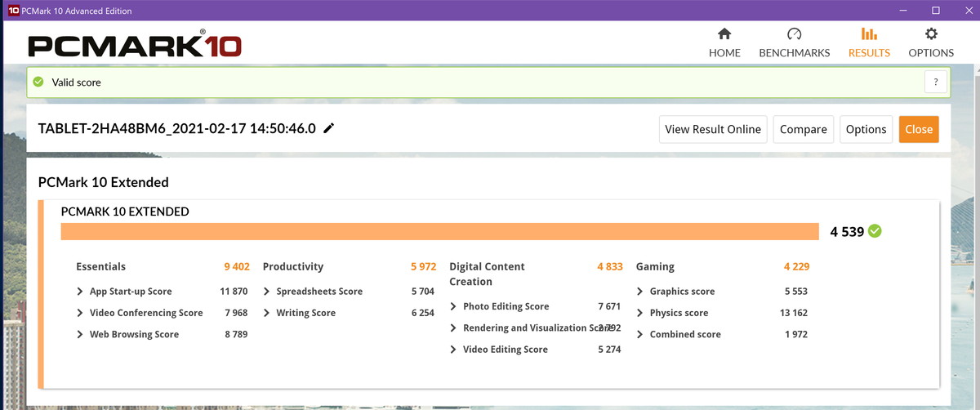The image size is (980, 410).
Task: Click the Web Browsing value 8 789
Action: pyautogui.click(x=235, y=334)
